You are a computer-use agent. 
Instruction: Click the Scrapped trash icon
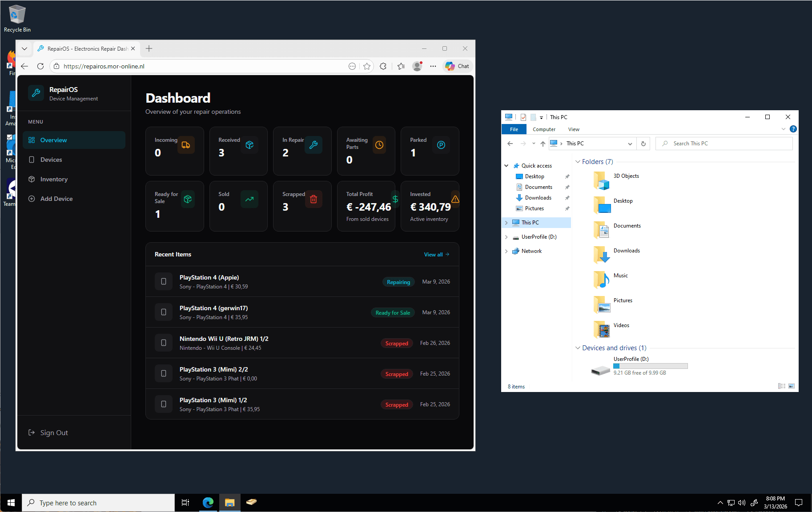pyautogui.click(x=314, y=199)
